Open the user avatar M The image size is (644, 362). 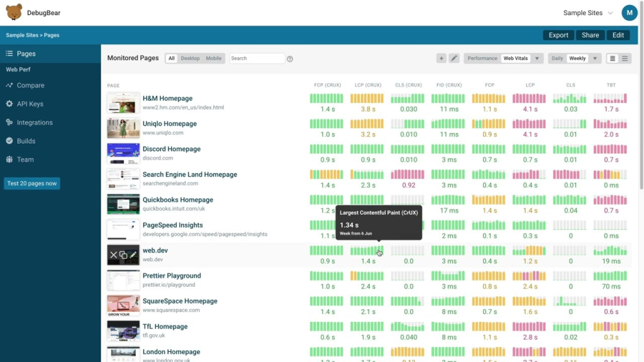coord(629,13)
